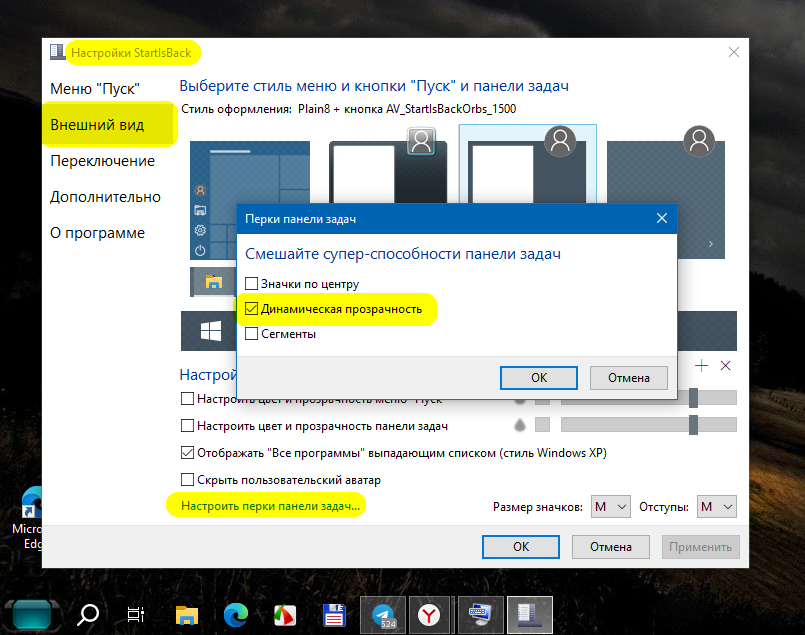Open the Настроить перки панели задач link

coord(271,506)
